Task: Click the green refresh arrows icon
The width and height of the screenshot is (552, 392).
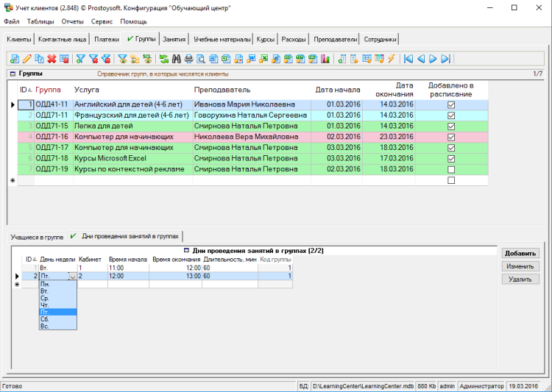Action: pos(164,59)
